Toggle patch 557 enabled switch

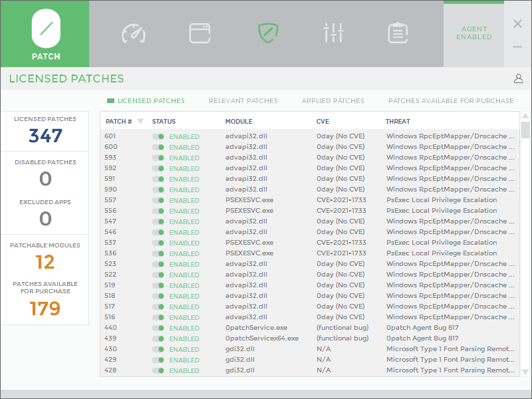(158, 200)
